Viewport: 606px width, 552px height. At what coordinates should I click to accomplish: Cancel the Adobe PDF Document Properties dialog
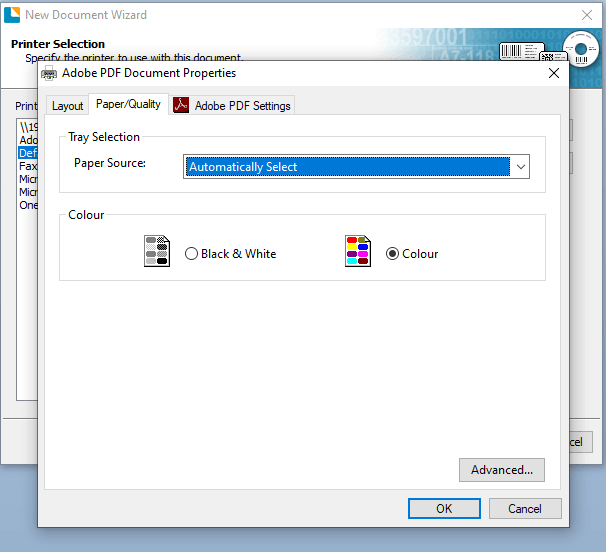[525, 509]
